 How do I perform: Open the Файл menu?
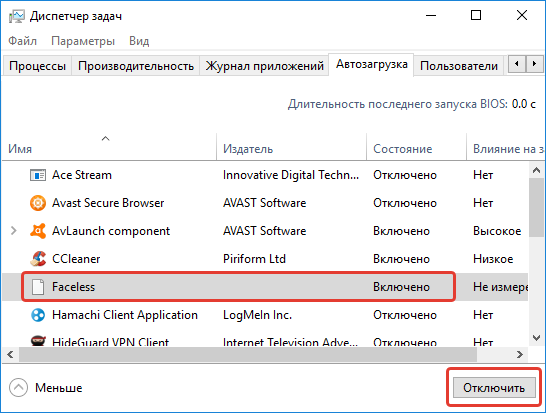point(22,41)
